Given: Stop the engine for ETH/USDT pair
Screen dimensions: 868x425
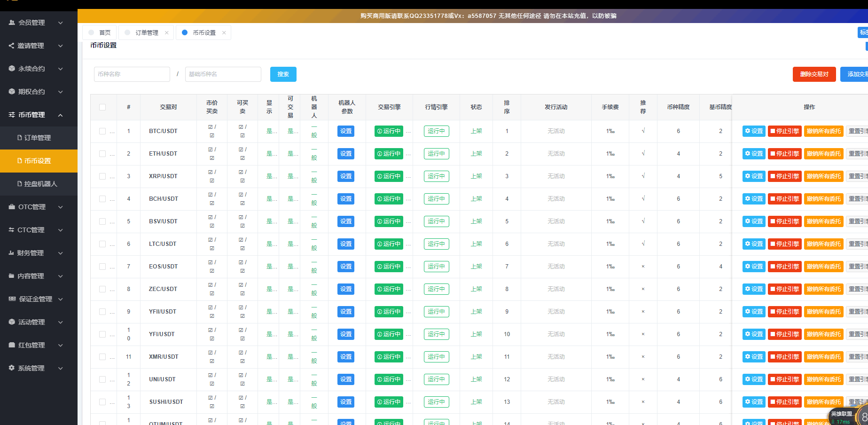Looking at the screenshot, I should [x=784, y=154].
